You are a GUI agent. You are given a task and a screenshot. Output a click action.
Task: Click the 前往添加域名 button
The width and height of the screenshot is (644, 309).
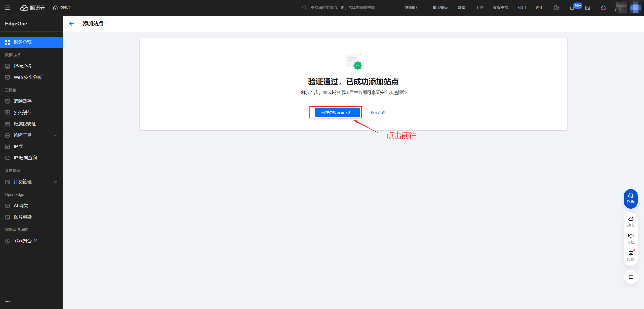pos(337,112)
